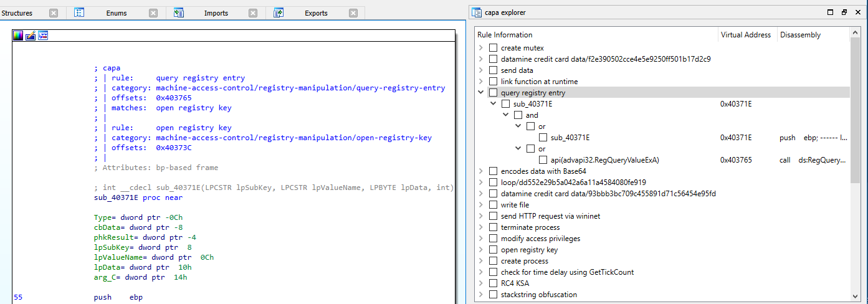Check the create mutex rule checkbox

pos(493,48)
